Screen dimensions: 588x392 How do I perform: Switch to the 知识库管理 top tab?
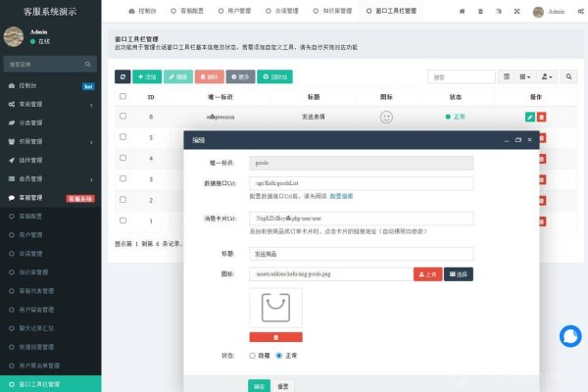332,11
